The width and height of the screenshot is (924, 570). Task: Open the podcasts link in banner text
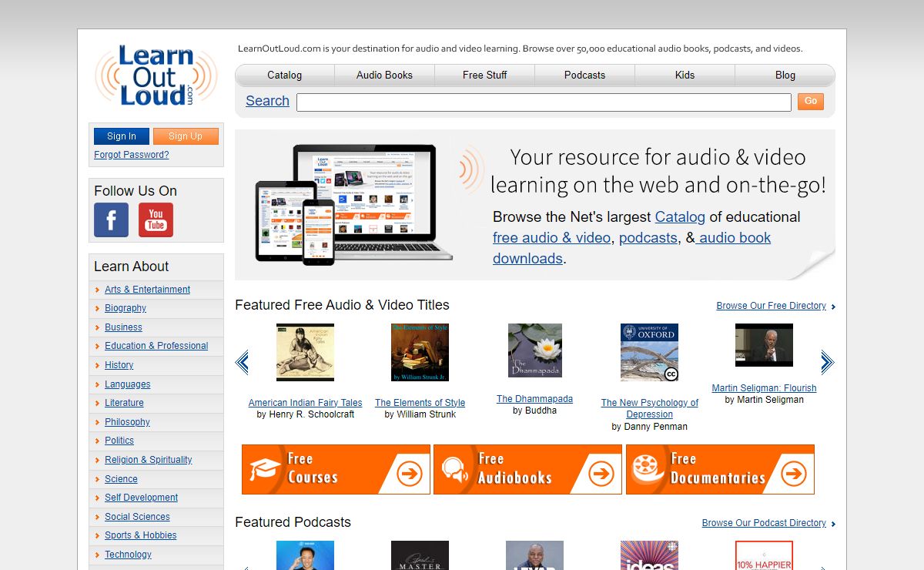648,238
